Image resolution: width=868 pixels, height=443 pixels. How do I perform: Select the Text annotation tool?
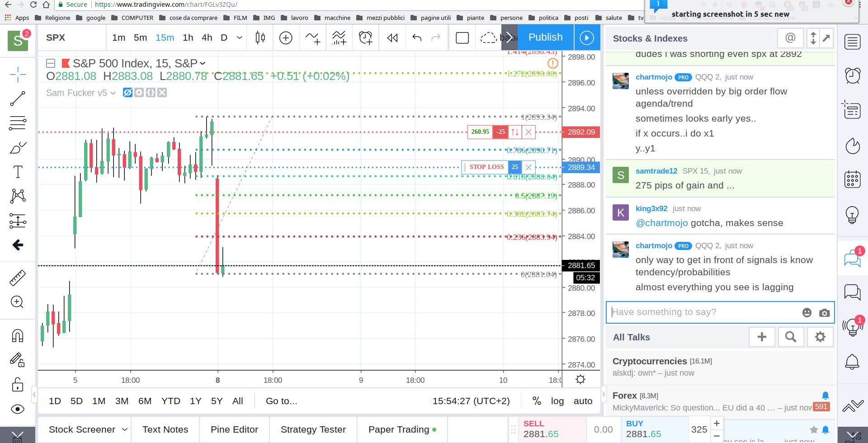coord(18,172)
